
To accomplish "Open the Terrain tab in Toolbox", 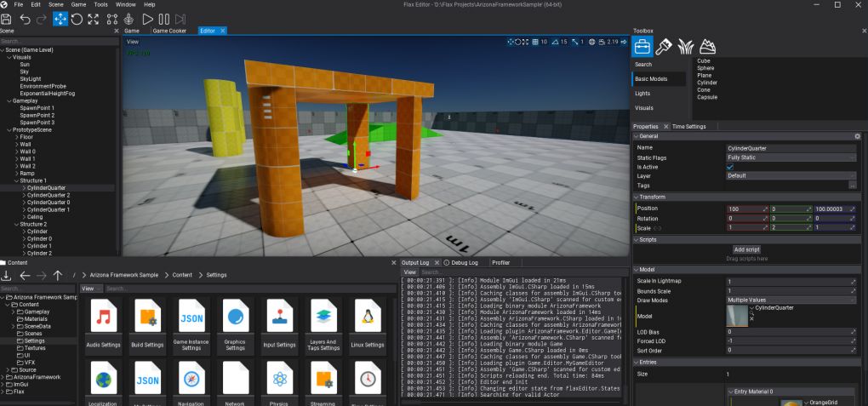I will [707, 47].
